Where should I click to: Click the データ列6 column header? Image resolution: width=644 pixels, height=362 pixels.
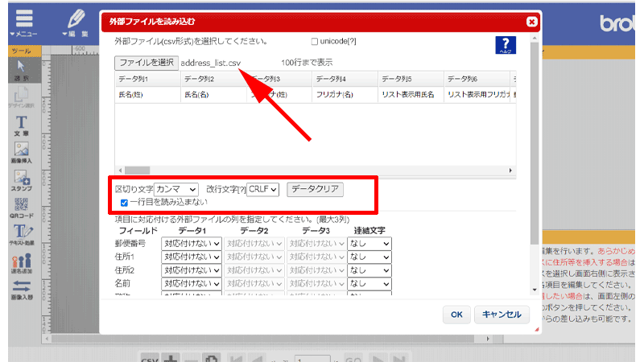(477, 79)
